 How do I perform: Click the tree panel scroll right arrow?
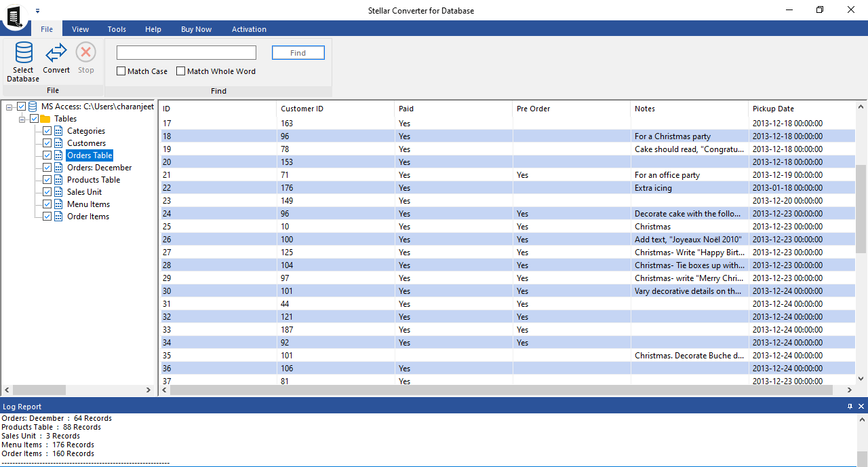tap(149, 390)
